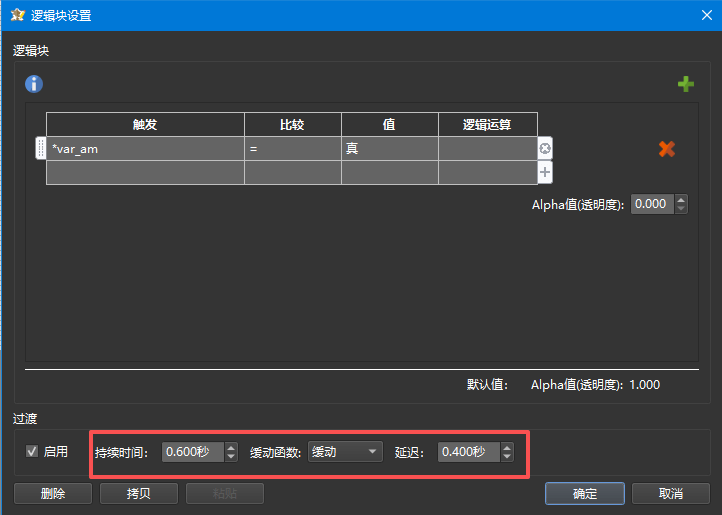This screenshot has width=722, height=515.
Task: Delete logic block with orange X icon
Action: coord(666,148)
